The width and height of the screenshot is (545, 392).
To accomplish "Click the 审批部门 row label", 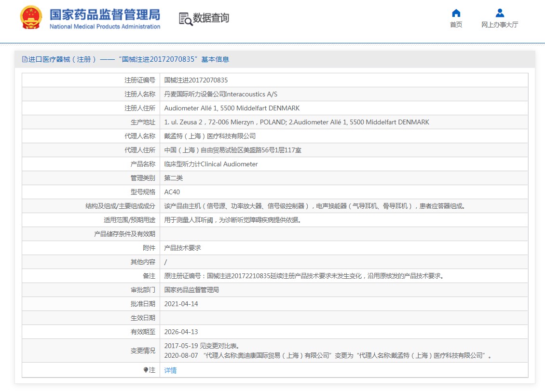I will point(143,290).
